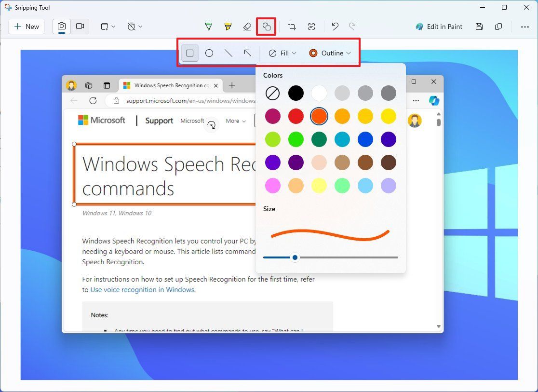The height and width of the screenshot is (392, 538).
Task: Pick the selected orange swatch
Action: pyautogui.click(x=319, y=116)
